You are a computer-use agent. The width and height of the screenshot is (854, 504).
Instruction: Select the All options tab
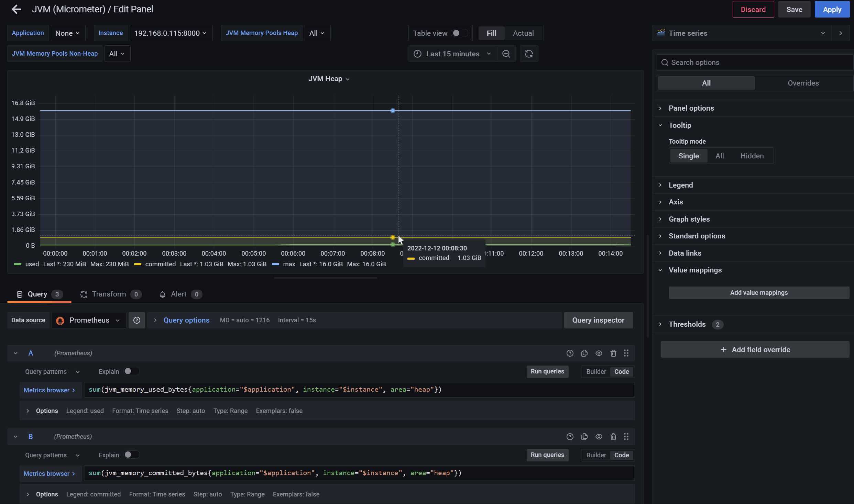pos(706,83)
